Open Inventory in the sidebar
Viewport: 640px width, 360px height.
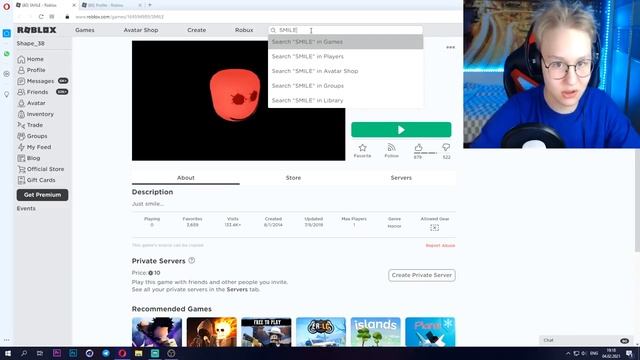(x=36, y=114)
